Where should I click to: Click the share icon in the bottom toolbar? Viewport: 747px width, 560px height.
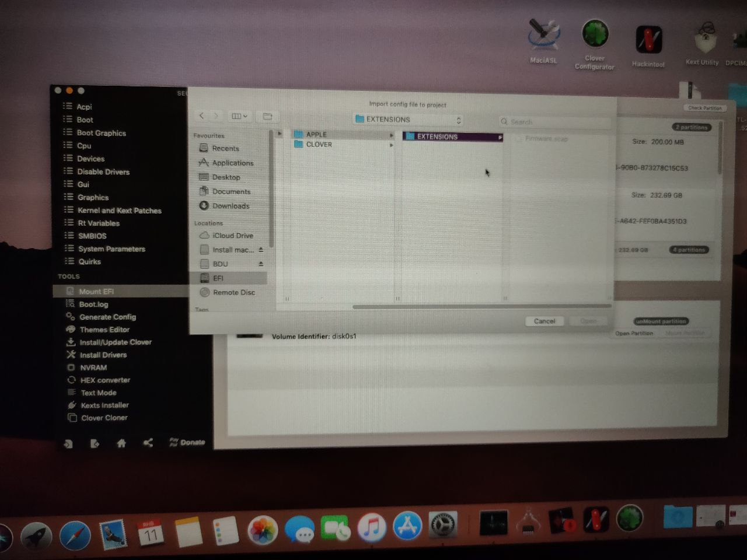coord(148,443)
